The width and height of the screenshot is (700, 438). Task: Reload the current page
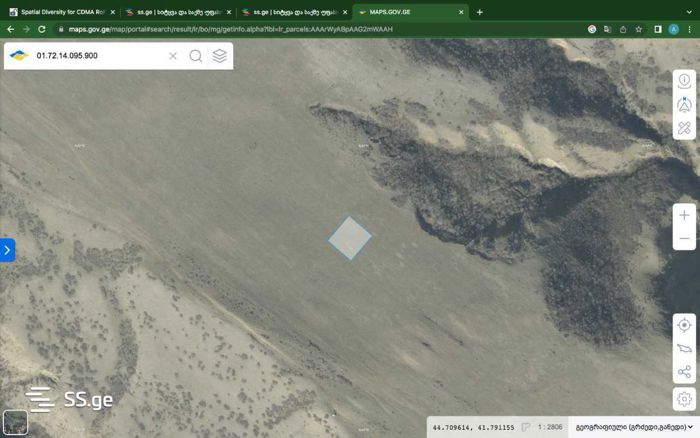point(42,29)
